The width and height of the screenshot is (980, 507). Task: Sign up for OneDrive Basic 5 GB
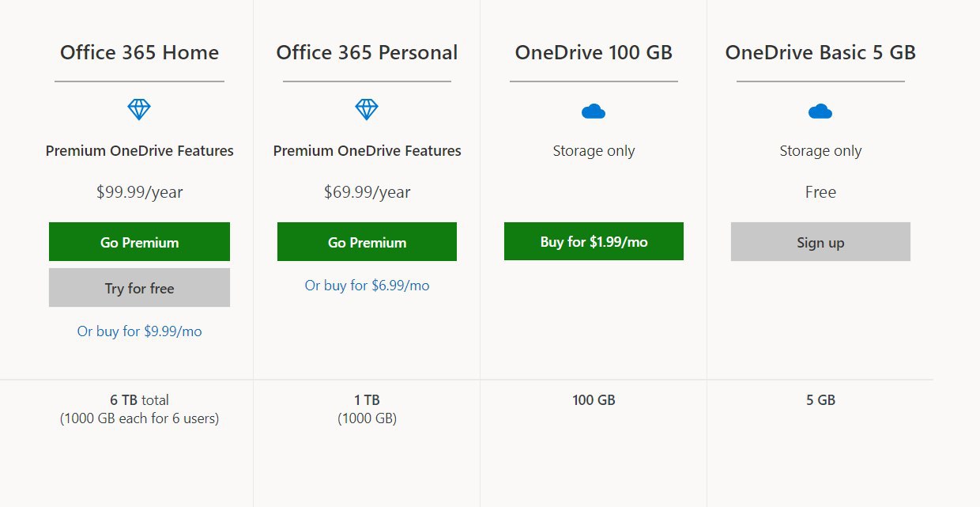coord(820,242)
